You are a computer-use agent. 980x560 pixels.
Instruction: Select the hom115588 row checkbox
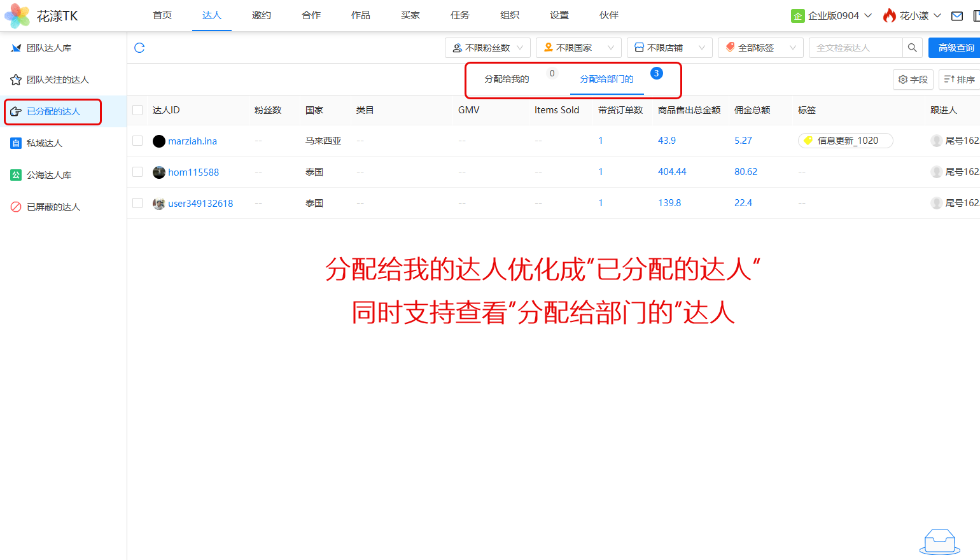(137, 172)
